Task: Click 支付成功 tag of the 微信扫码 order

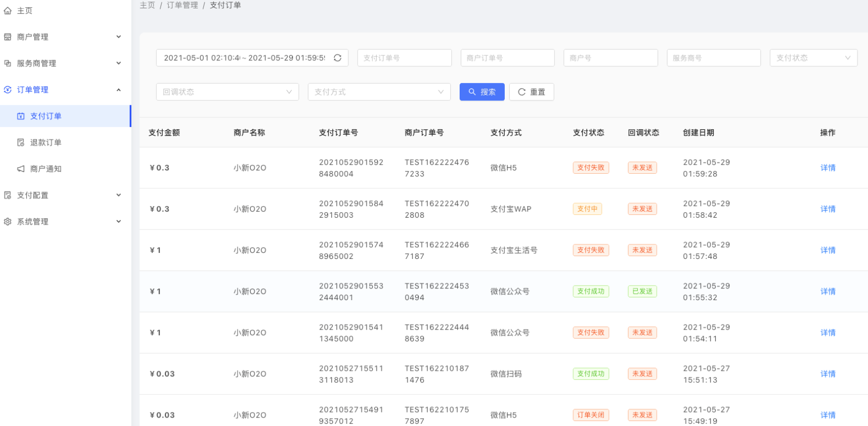Action: [591, 374]
